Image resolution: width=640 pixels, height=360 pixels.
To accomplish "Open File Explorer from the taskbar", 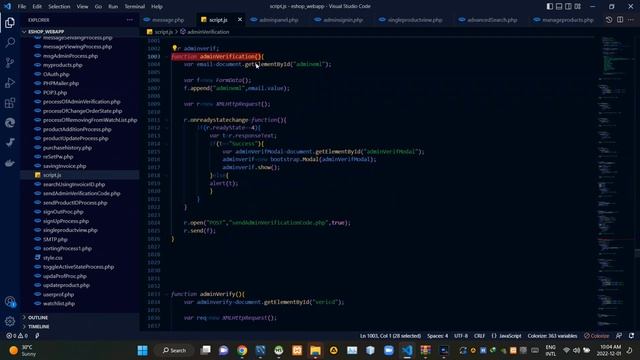I will tap(315, 350).
